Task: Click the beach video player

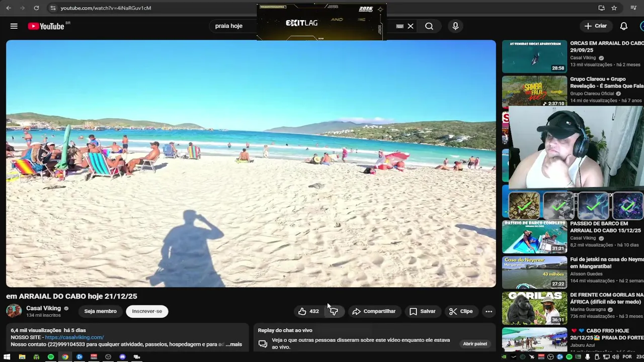Action: click(251, 163)
